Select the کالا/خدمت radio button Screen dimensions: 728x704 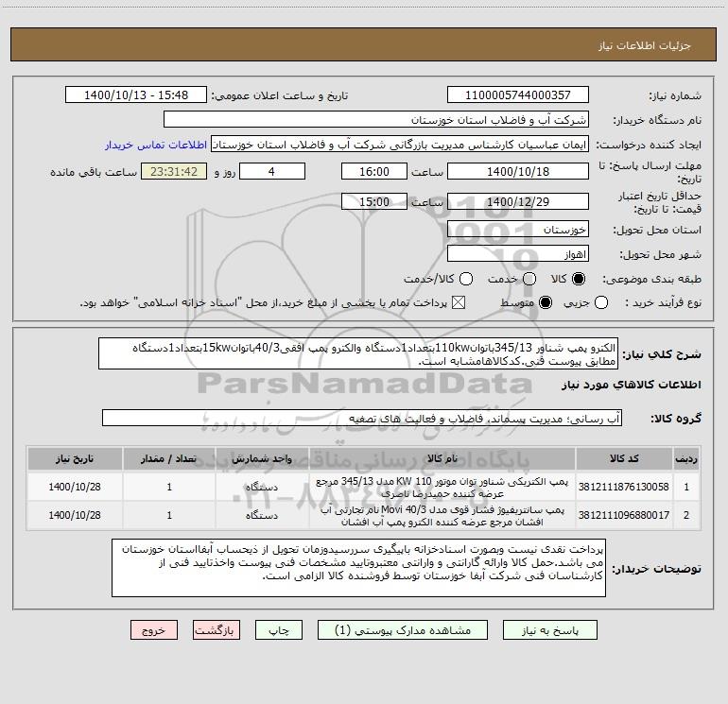pyautogui.click(x=466, y=279)
